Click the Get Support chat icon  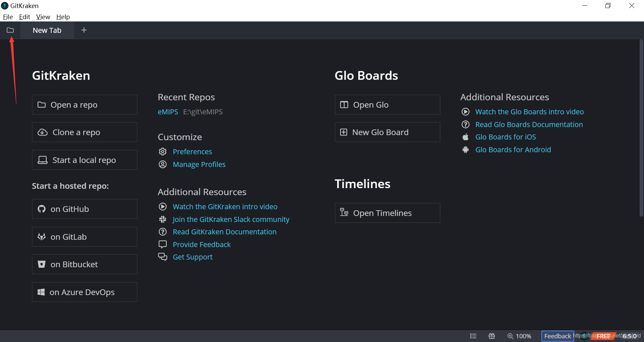tap(163, 257)
